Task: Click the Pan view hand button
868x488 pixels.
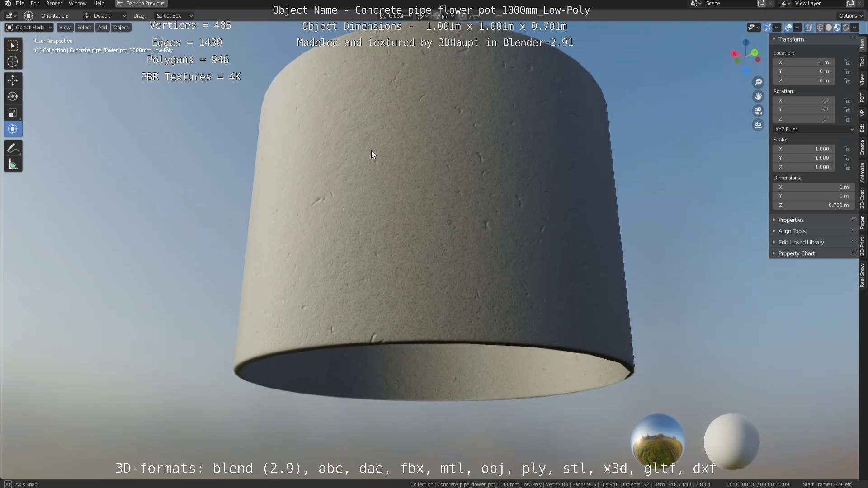Action: (758, 96)
